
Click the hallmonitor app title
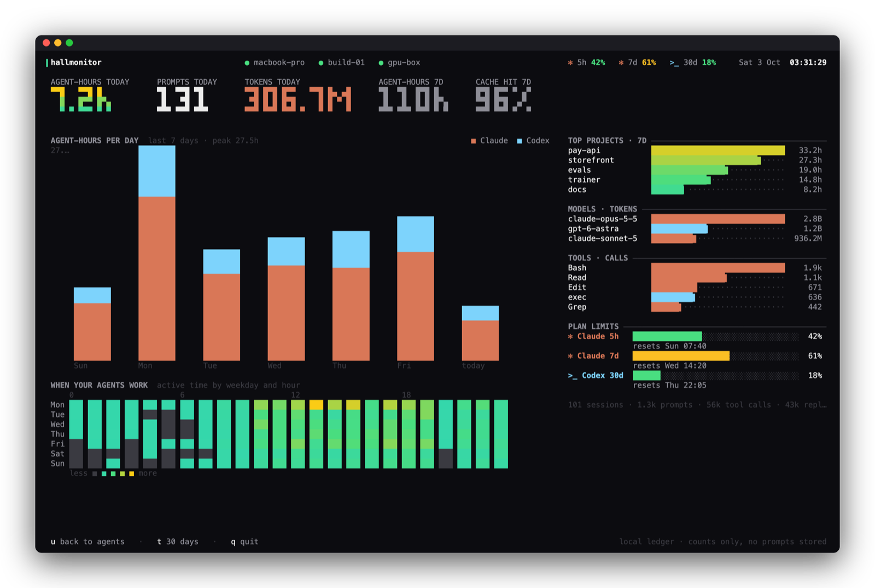pyautogui.click(x=76, y=63)
